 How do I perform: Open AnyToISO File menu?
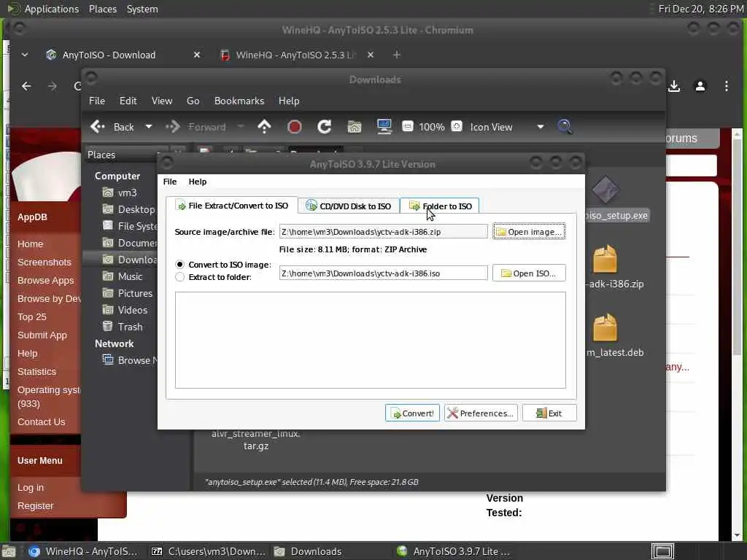pos(169,182)
